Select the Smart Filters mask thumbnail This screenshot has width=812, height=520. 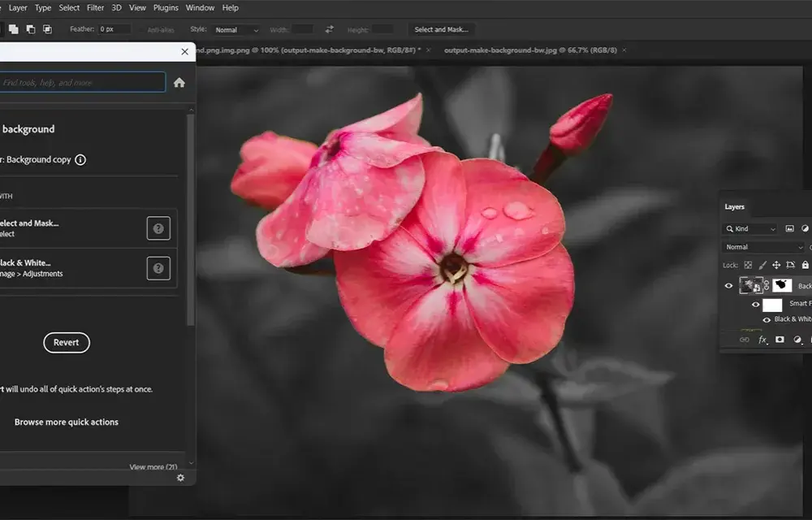tap(772, 305)
